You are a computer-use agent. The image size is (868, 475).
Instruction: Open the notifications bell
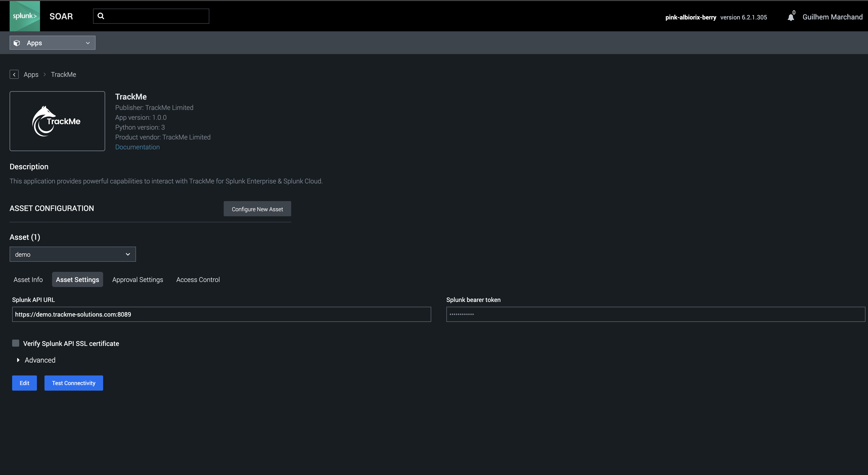pos(790,17)
